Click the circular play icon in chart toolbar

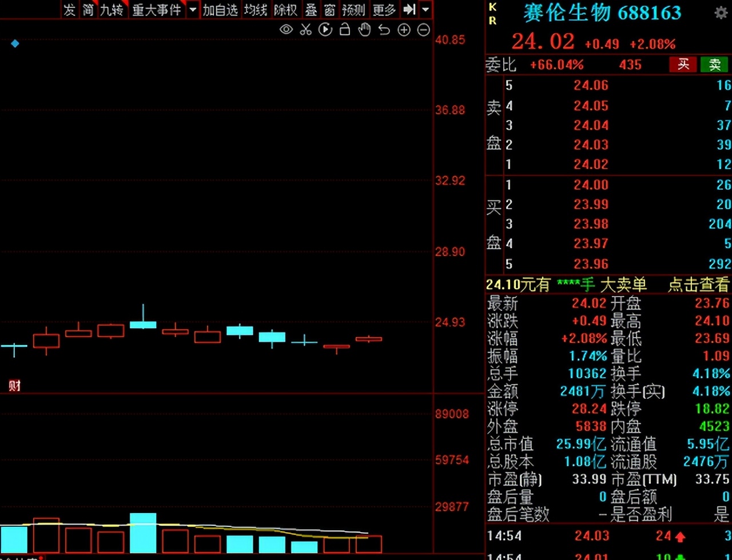tap(325, 30)
